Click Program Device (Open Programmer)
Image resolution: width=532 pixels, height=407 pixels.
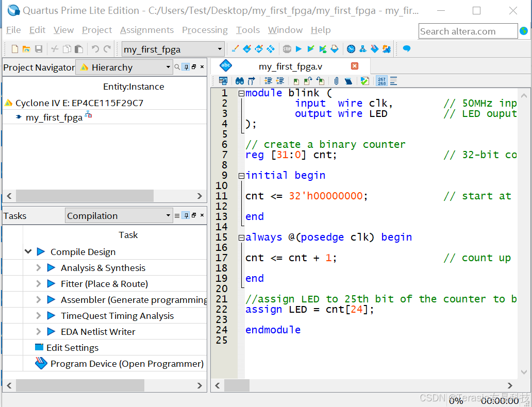[x=127, y=364]
